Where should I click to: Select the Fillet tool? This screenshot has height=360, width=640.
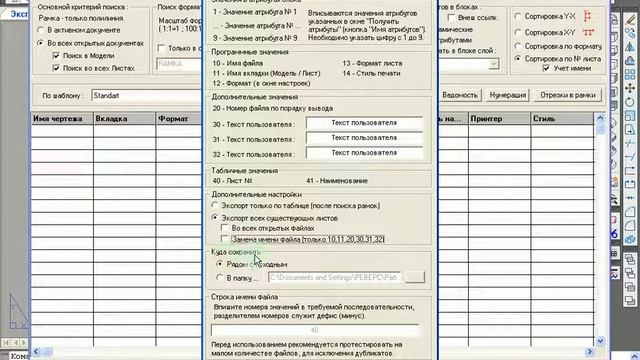(x=630, y=226)
